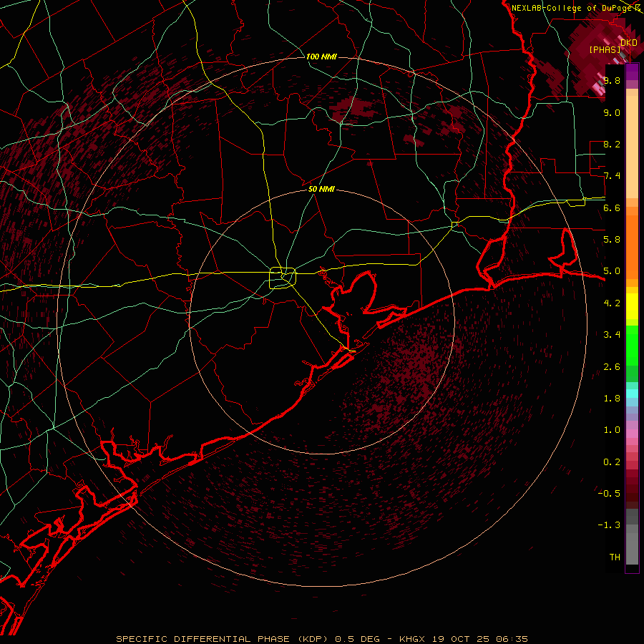Pick the gray TH segment of the color bar

[632, 548]
